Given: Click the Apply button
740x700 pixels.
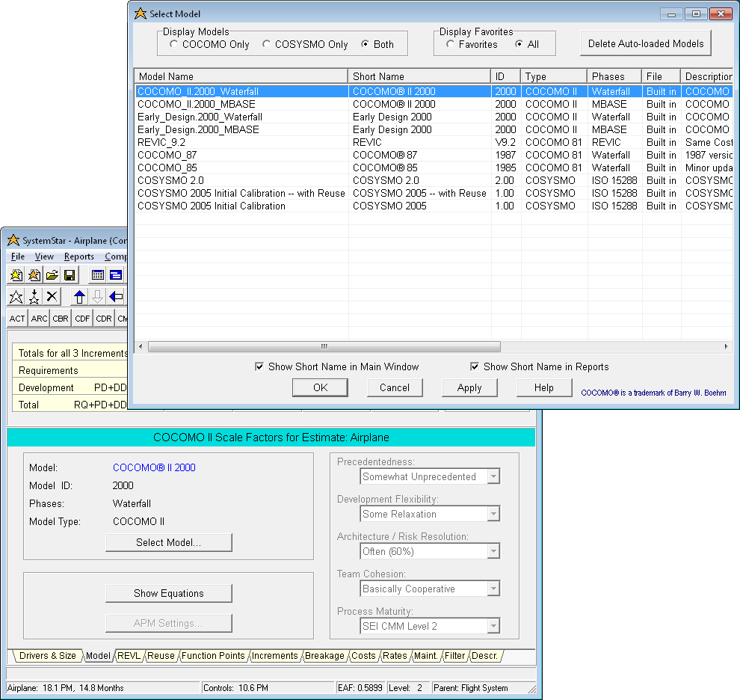Looking at the screenshot, I should pyautogui.click(x=469, y=388).
